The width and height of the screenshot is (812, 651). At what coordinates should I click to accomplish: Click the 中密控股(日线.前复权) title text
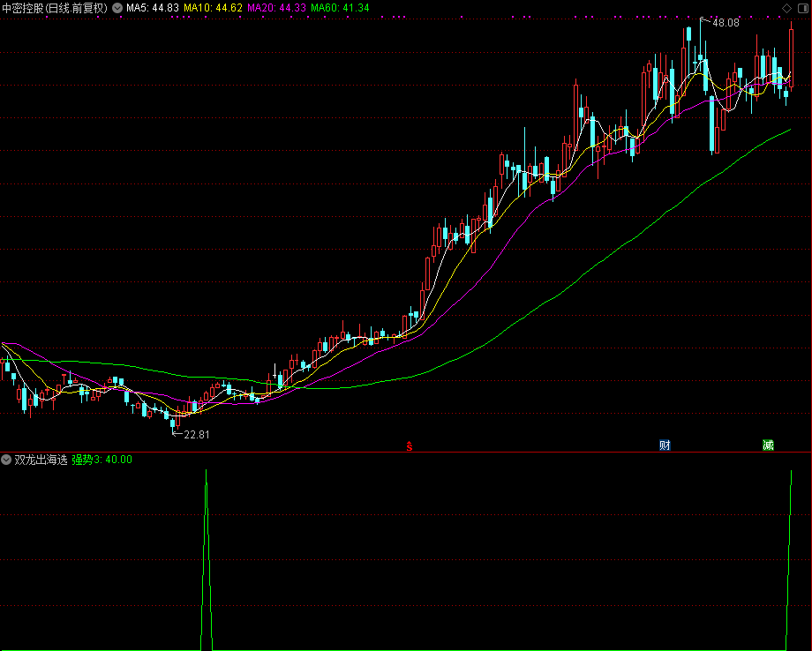click(x=55, y=8)
